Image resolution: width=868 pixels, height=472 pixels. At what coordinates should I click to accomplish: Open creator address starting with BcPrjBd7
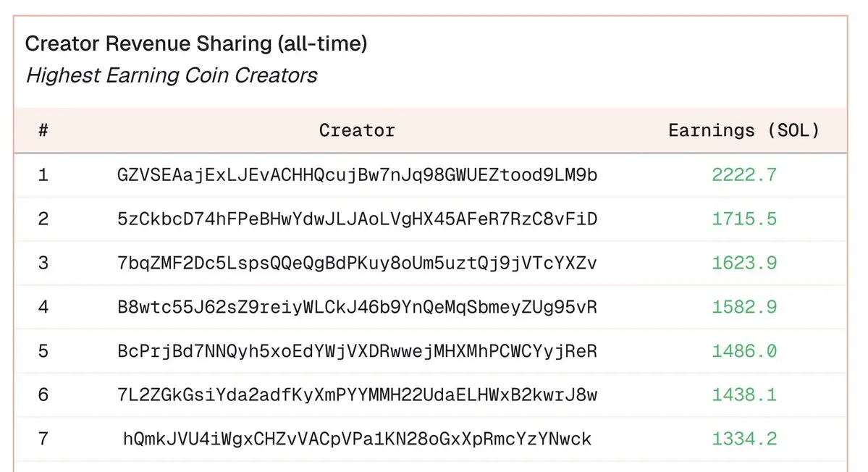point(357,351)
